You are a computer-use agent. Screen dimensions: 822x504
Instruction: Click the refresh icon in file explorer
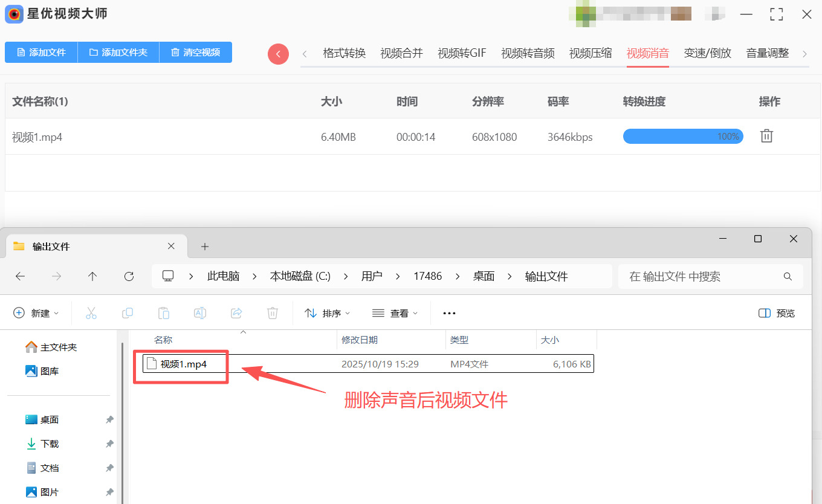click(x=129, y=276)
